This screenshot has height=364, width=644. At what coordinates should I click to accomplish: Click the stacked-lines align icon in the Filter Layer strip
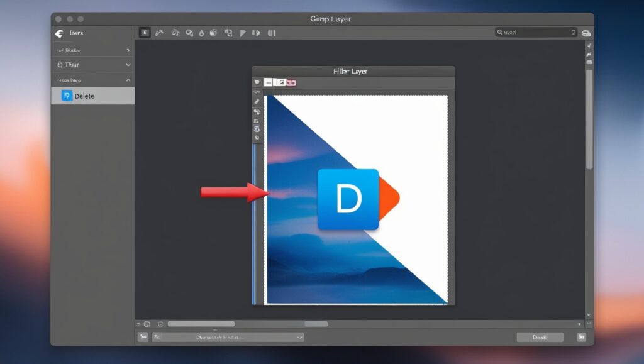(x=257, y=121)
